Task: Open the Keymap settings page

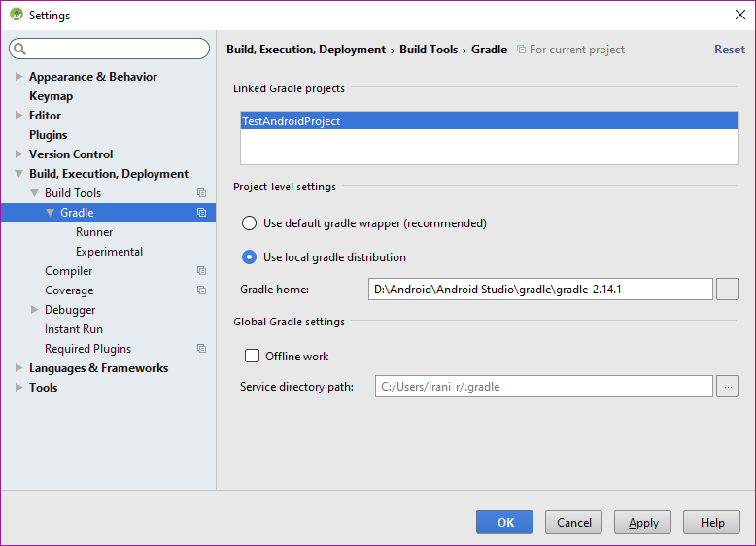Action: [x=52, y=96]
